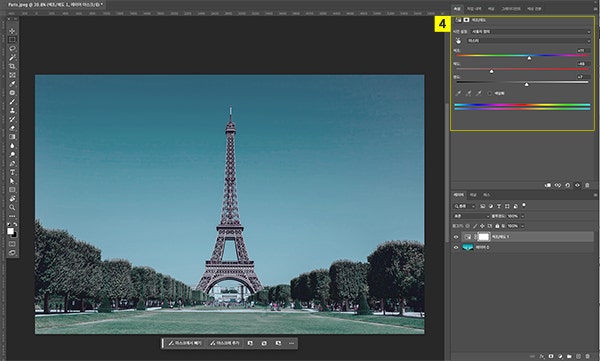This screenshot has width=600, height=361.
Task: Open the layer blending mode dropdown
Action: pyautogui.click(x=471, y=216)
